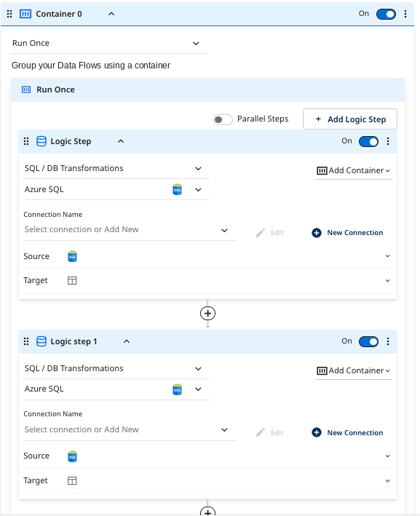Open Azure SQL dropdown in Logic step 1
Screen dimensions: 420x516
[x=116, y=389]
